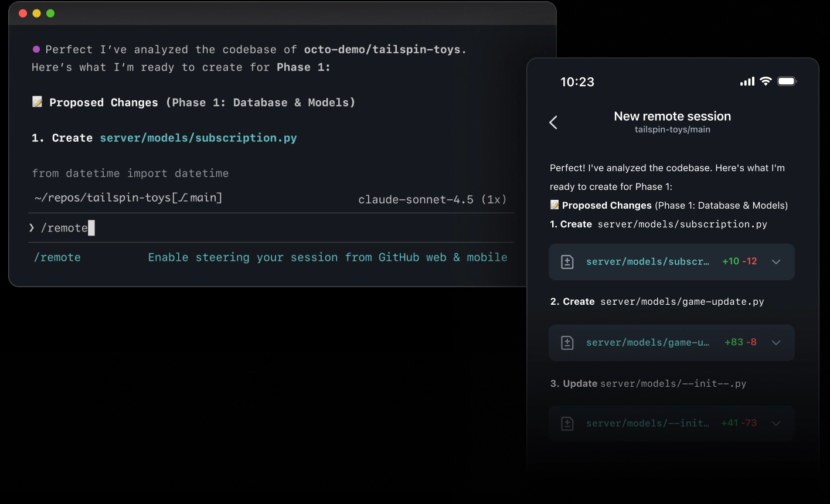The height and width of the screenshot is (504, 830).
Task: Select the /remote suggestion in autocomplete list
Action: coord(271,257)
